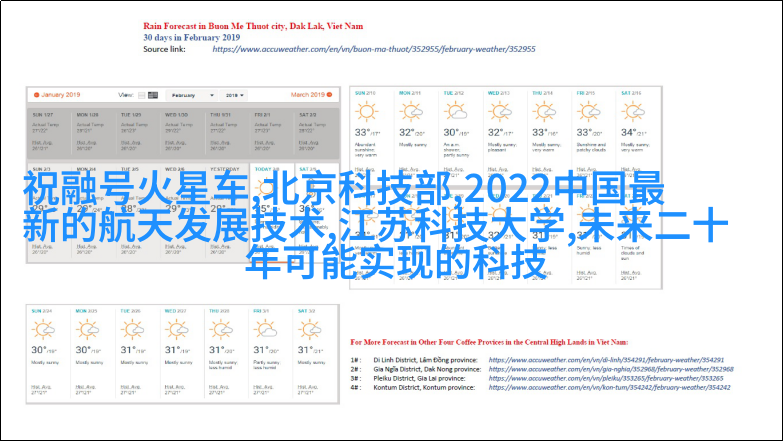This screenshot has width=784, height=442.
Task: Click the weather icon for WED 2/13
Action: [500, 112]
